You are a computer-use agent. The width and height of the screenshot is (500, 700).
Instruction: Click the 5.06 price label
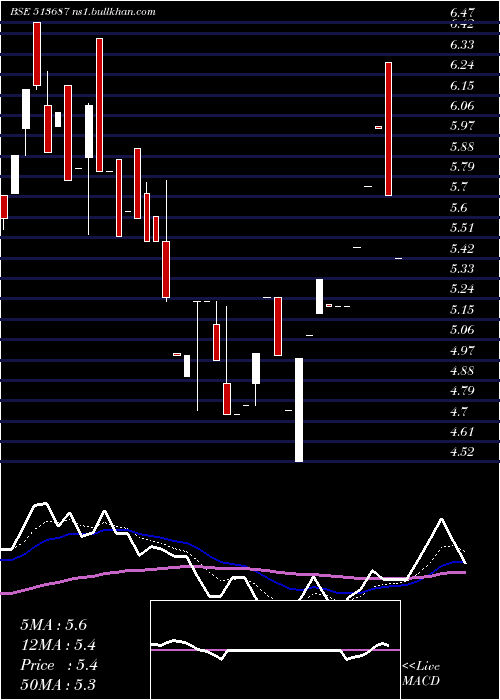click(x=462, y=330)
